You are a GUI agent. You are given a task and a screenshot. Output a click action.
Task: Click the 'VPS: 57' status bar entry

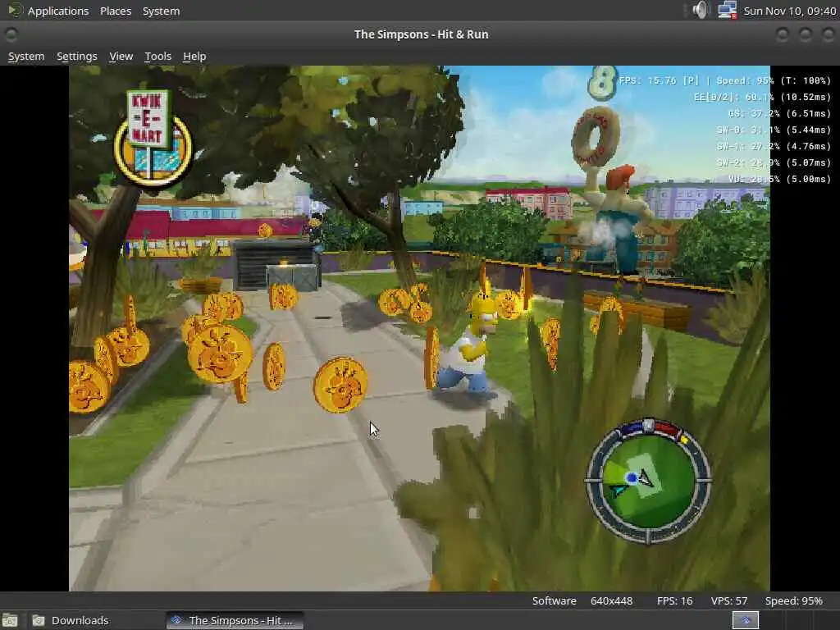pos(728,601)
